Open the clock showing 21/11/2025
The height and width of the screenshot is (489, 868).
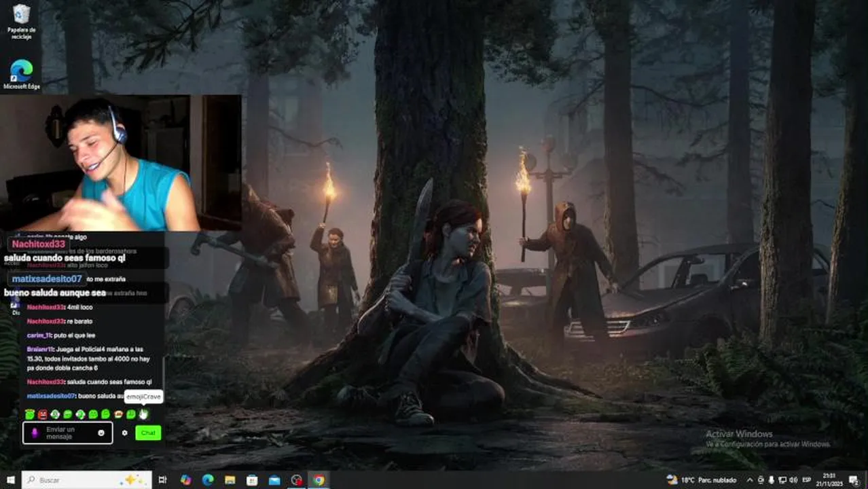tap(829, 479)
